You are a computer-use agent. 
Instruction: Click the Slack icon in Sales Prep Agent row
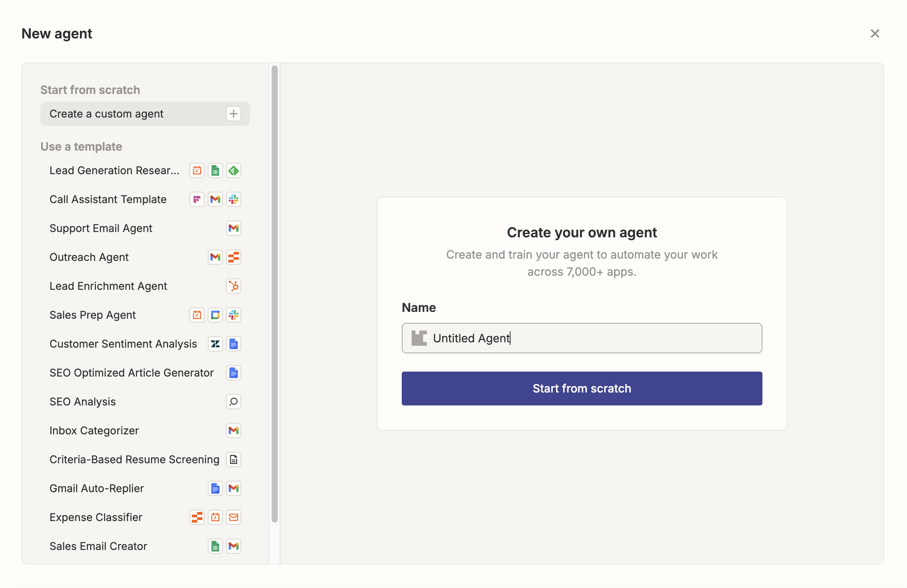tap(233, 315)
